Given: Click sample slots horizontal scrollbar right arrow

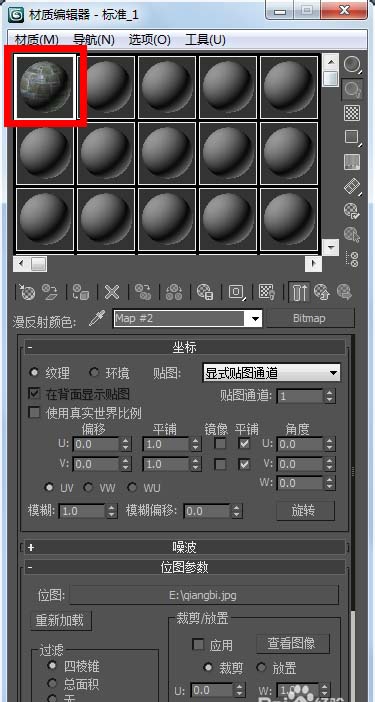Looking at the screenshot, I should tap(313, 263).
